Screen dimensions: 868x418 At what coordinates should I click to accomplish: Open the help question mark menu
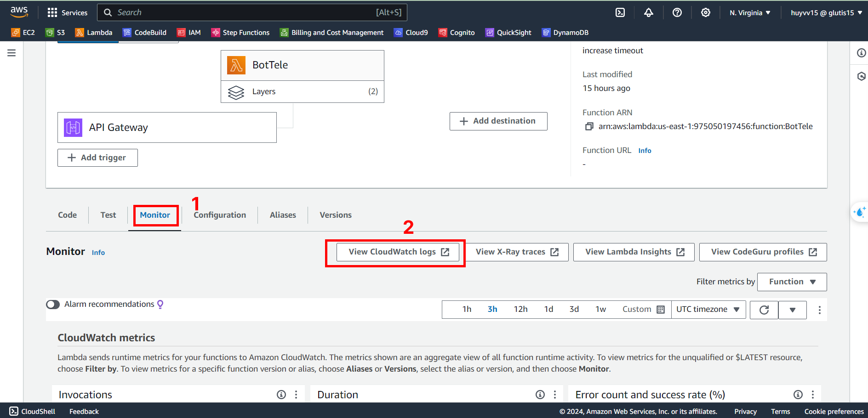[677, 12]
